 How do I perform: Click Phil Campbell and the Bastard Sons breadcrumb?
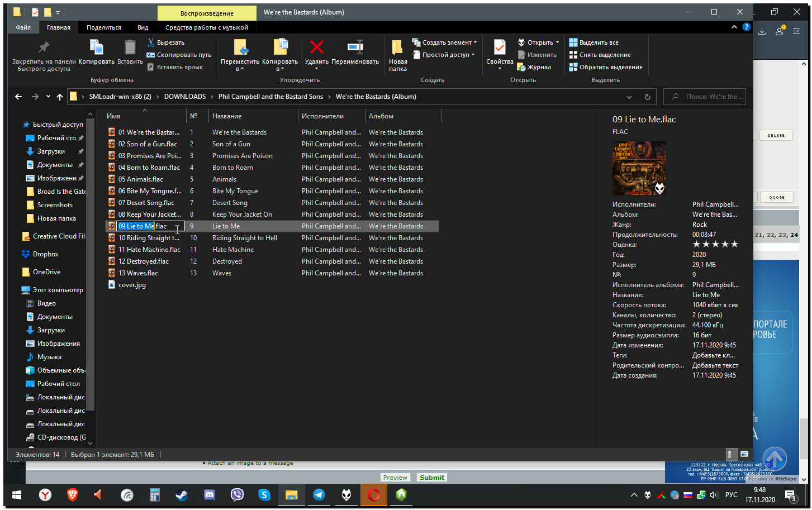(x=270, y=97)
